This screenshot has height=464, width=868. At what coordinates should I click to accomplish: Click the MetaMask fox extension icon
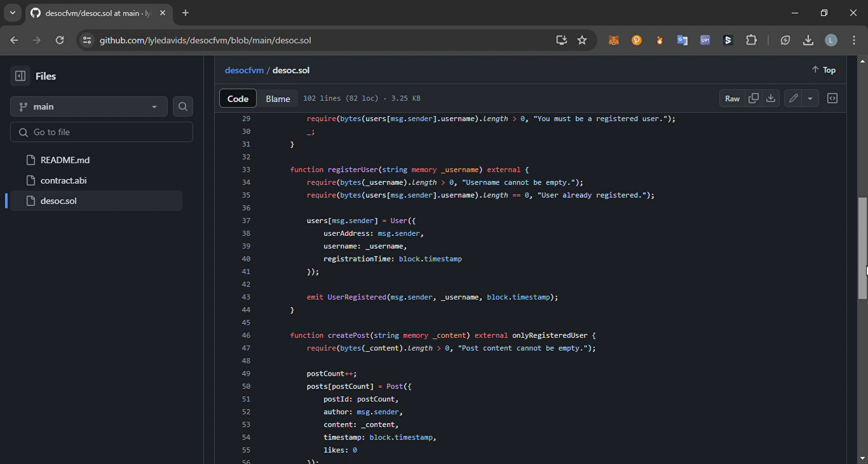614,40
